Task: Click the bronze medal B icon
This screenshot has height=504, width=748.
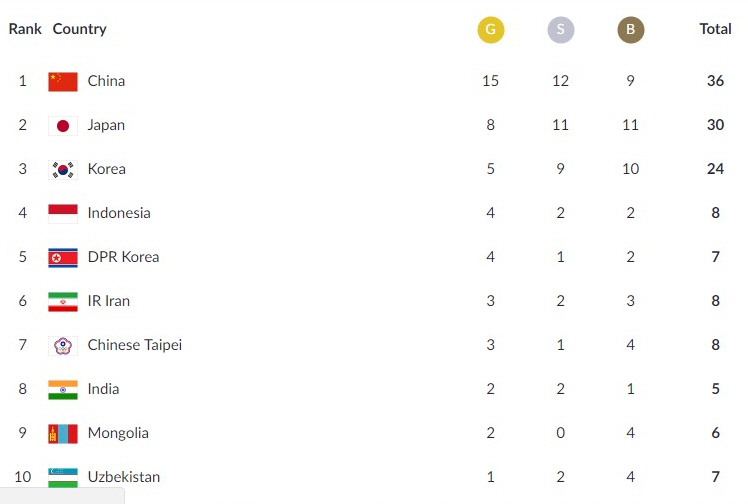Action: click(631, 30)
